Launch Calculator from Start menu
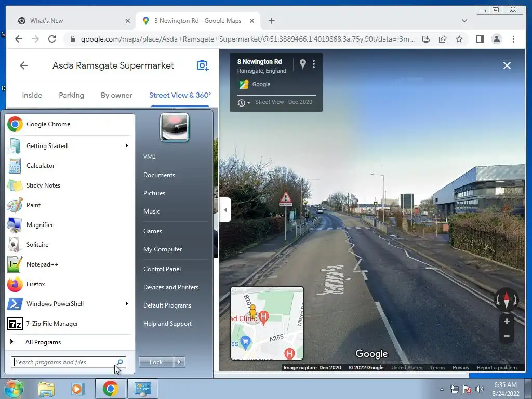This screenshot has height=399, width=532. (70, 166)
